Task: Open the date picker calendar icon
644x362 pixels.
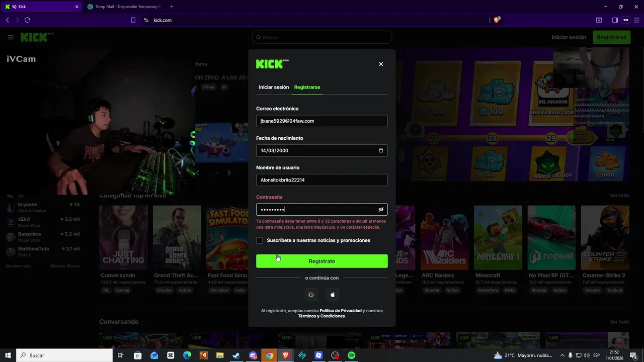Action: coord(381,150)
